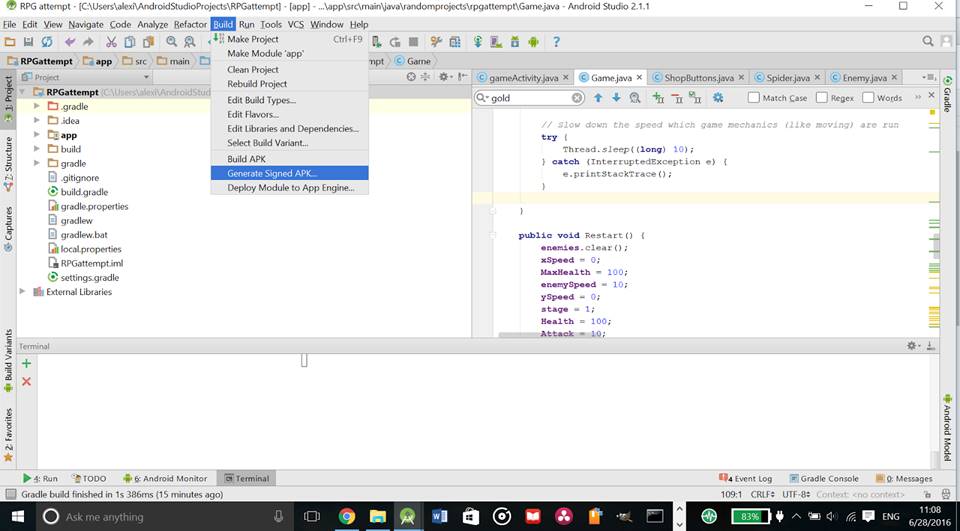Click the Find magnifier icon in toolbar

click(171, 42)
